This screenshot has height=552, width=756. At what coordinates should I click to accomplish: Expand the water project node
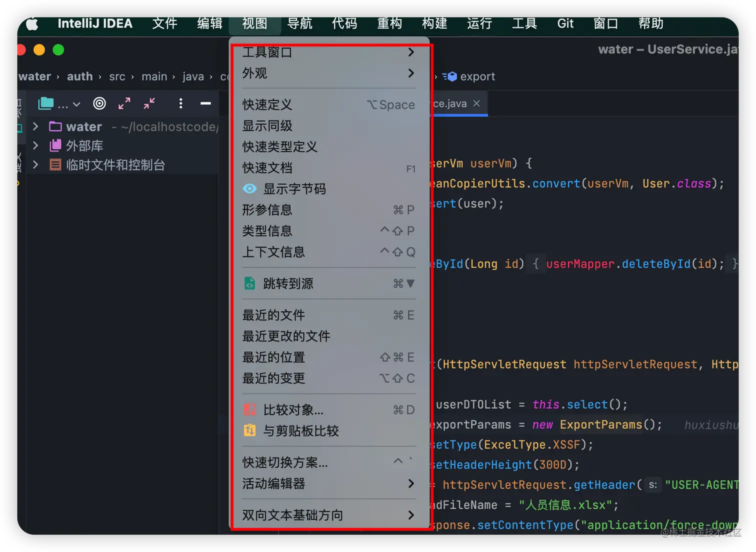pyautogui.click(x=35, y=126)
